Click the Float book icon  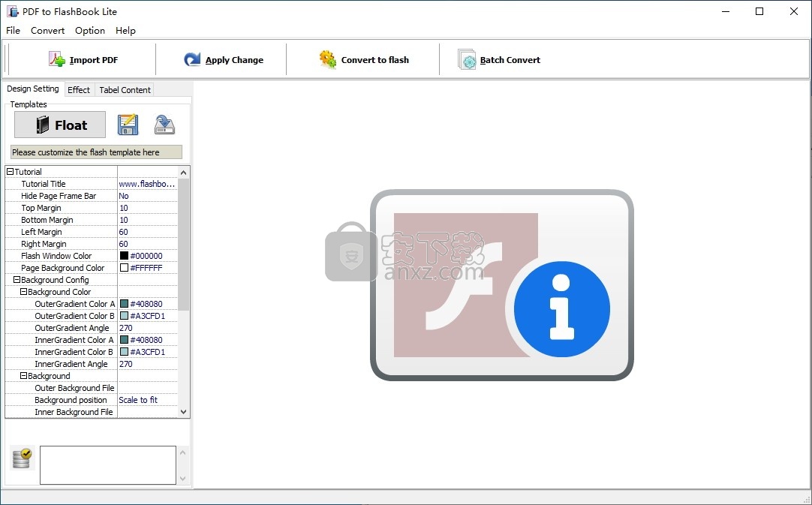(x=43, y=125)
